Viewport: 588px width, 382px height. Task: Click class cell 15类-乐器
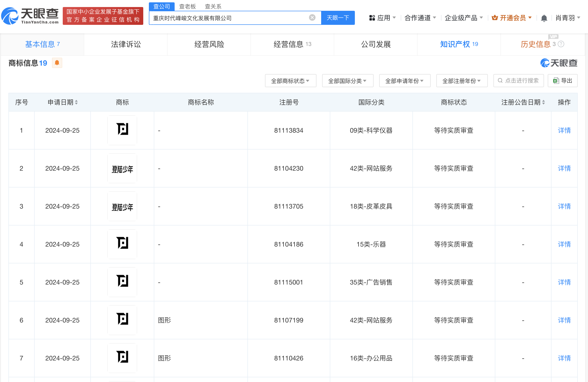pyautogui.click(x=371, y=244)
